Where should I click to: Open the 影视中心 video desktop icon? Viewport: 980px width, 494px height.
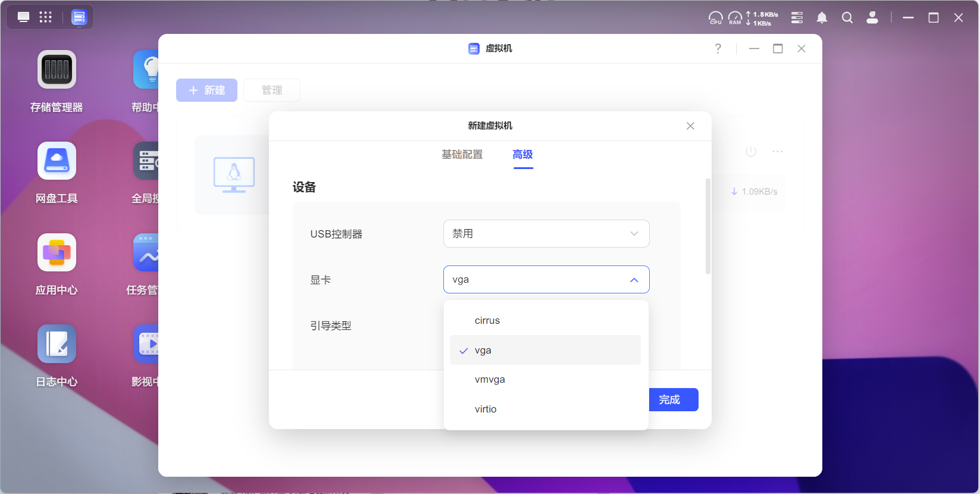tap(146, 344)
